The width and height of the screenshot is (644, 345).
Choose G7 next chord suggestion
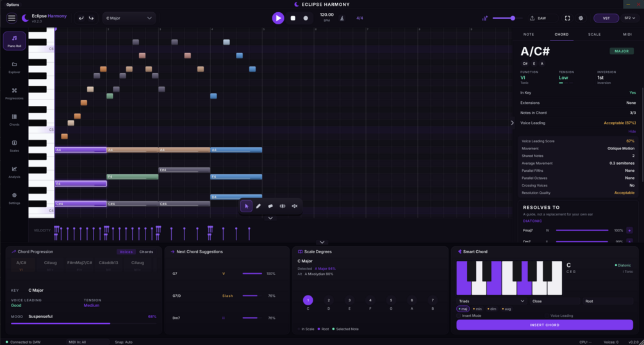click(x=224, y=273)
